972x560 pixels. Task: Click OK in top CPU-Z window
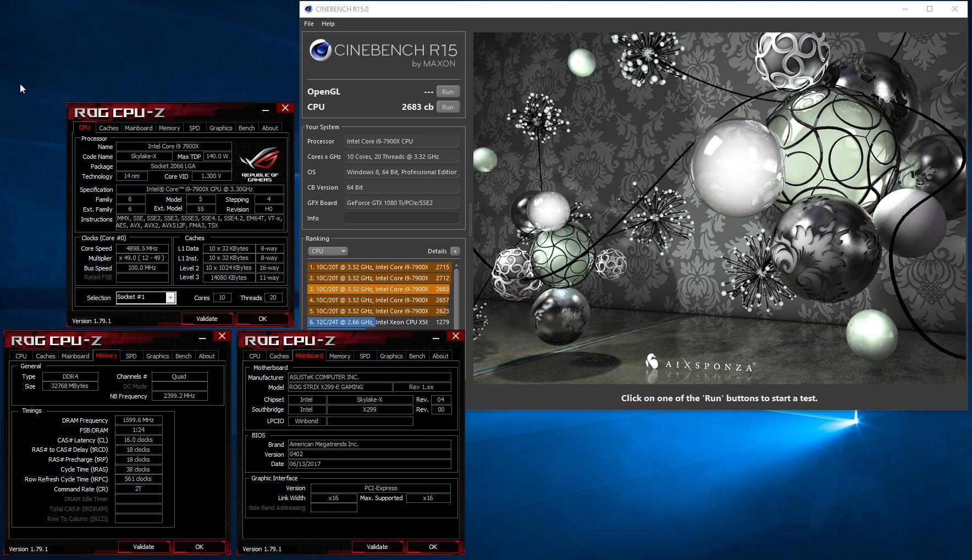263,318
